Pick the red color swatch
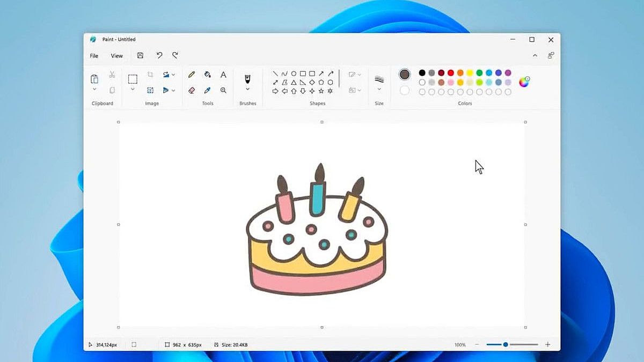 tap(451, 73)
